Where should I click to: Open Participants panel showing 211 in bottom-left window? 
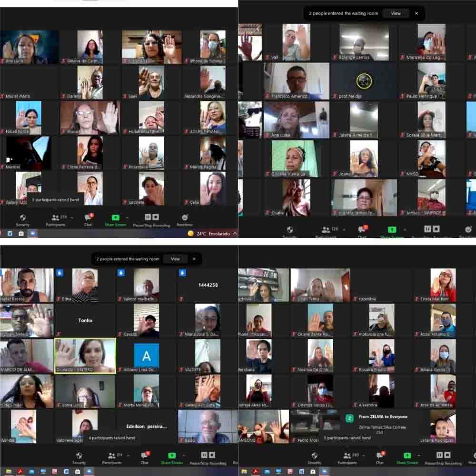coord(111,456)
